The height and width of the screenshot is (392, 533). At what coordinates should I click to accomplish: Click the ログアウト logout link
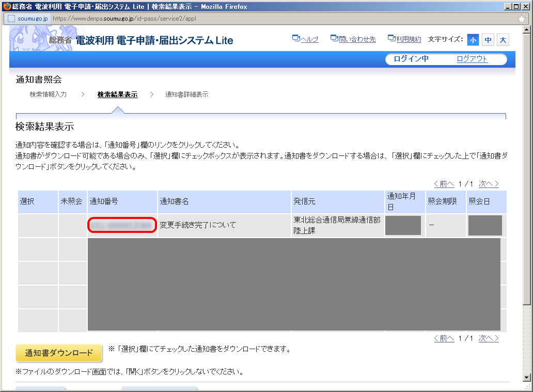472,59
